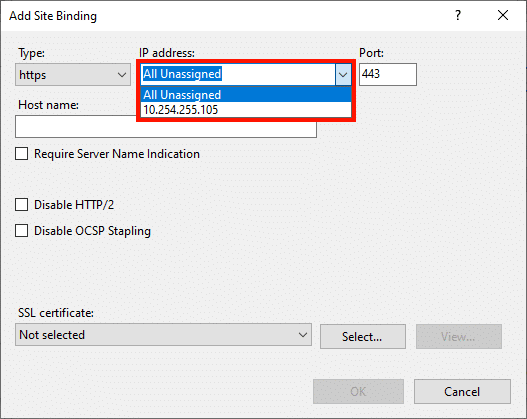The width and height of the screenshot is (527, 419).
Task: Click the Cancel button
Action: coord(462,391)
